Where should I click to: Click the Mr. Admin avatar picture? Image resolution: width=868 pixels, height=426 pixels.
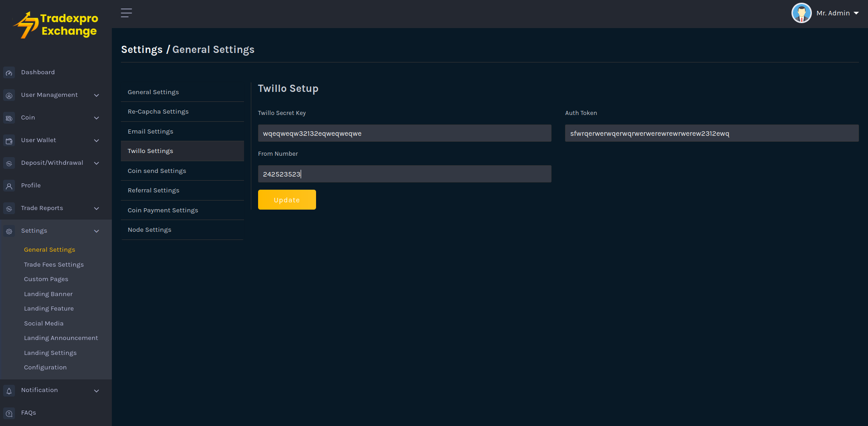(801, 13)
